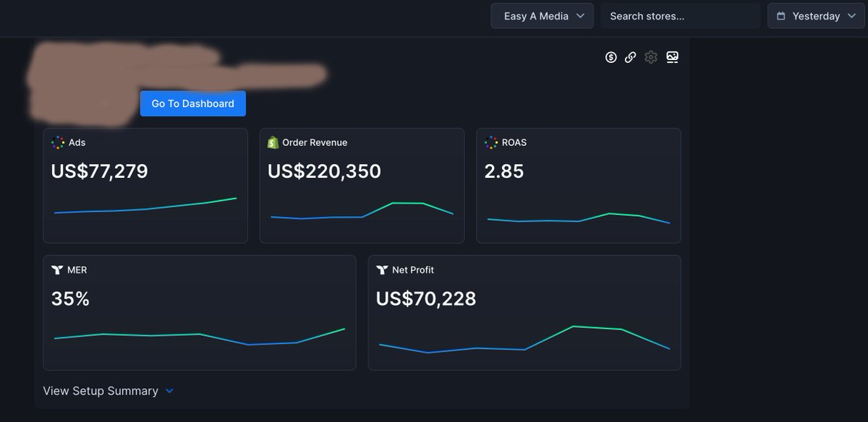
Task: Click the MER value 35%
Action: (x=70, y=298)
